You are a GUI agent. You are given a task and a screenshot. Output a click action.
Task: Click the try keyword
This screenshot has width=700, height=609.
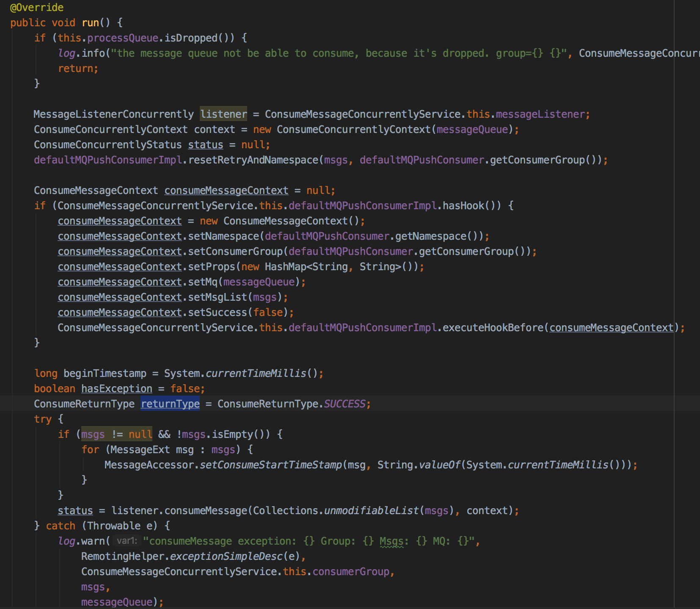coord(43,419)
